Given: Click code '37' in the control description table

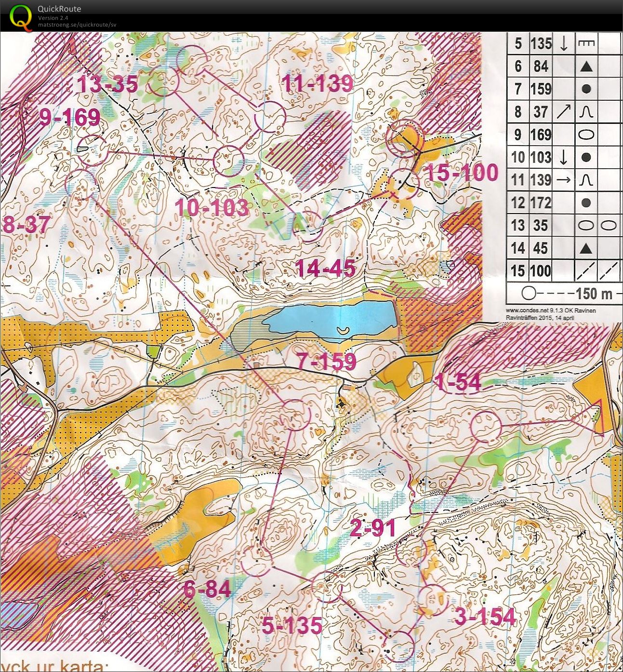Looking at the screenshot, I should 541,112.
